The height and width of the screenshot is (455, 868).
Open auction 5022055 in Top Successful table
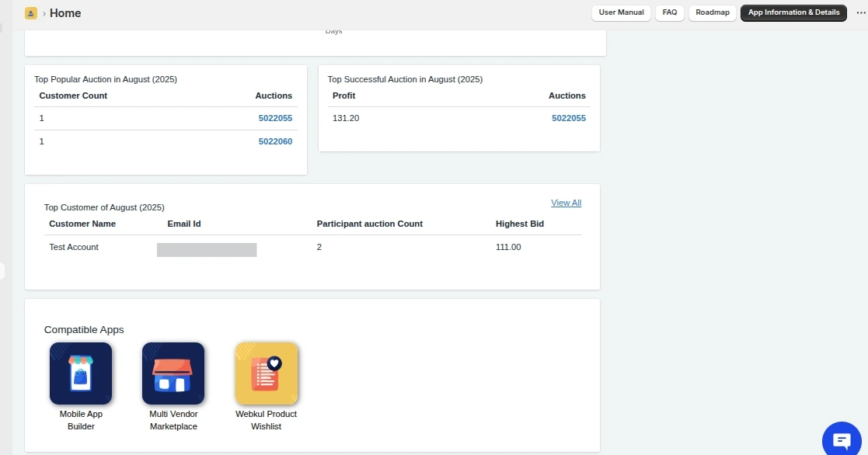click(x=569, y=117)
